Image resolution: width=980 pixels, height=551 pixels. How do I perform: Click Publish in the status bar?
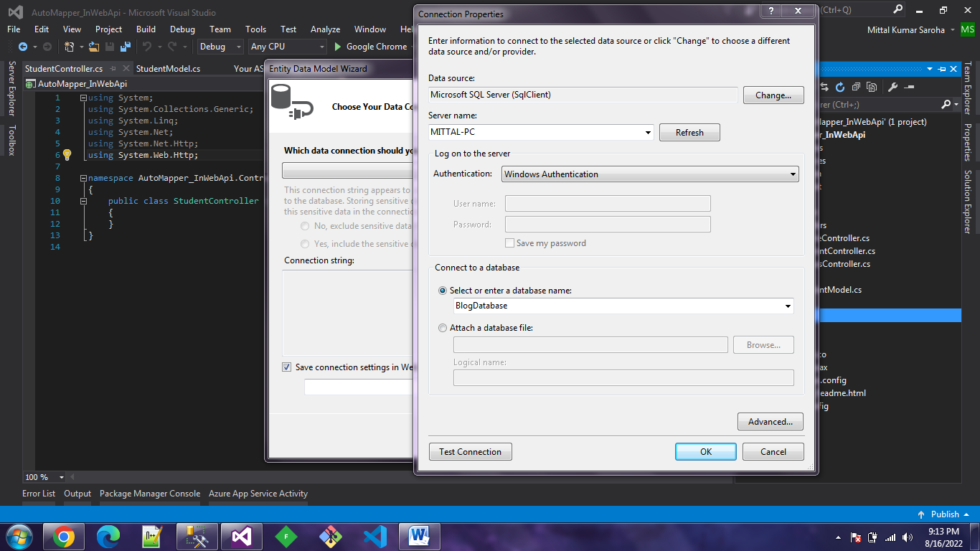(945, 514)
